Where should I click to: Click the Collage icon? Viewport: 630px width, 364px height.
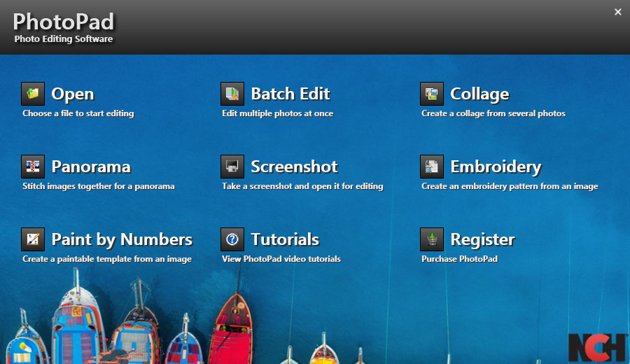point(432,94)
